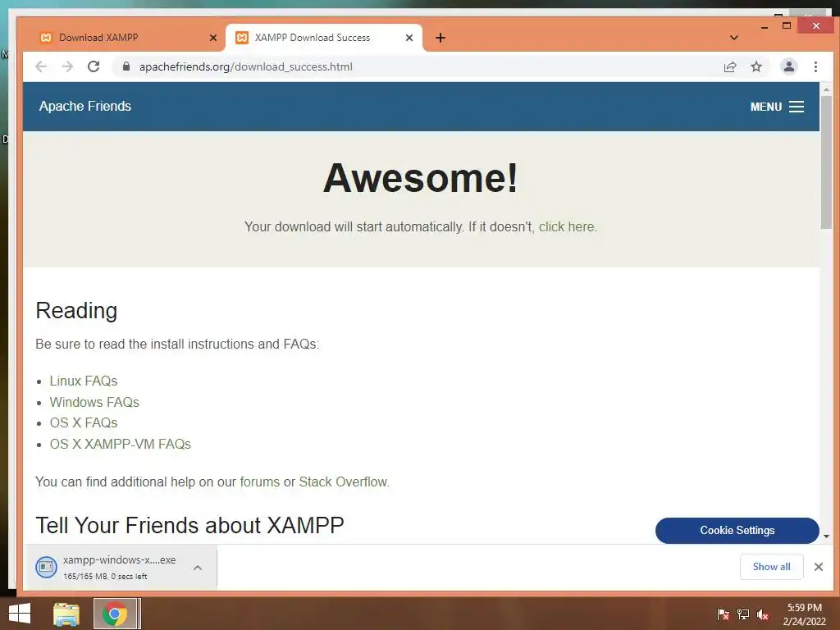Close the Download XAMPP tab
This screenshot has width=840, height=630.
tap(213, 38)
